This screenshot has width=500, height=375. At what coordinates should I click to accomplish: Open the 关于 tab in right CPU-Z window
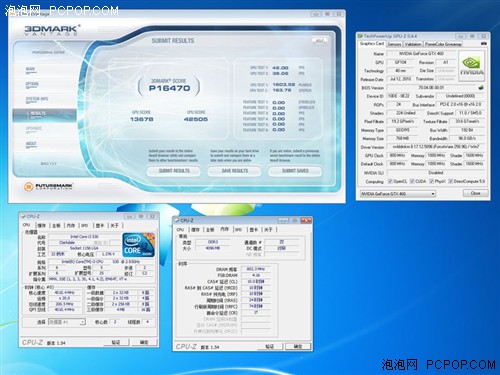(269, 230)
